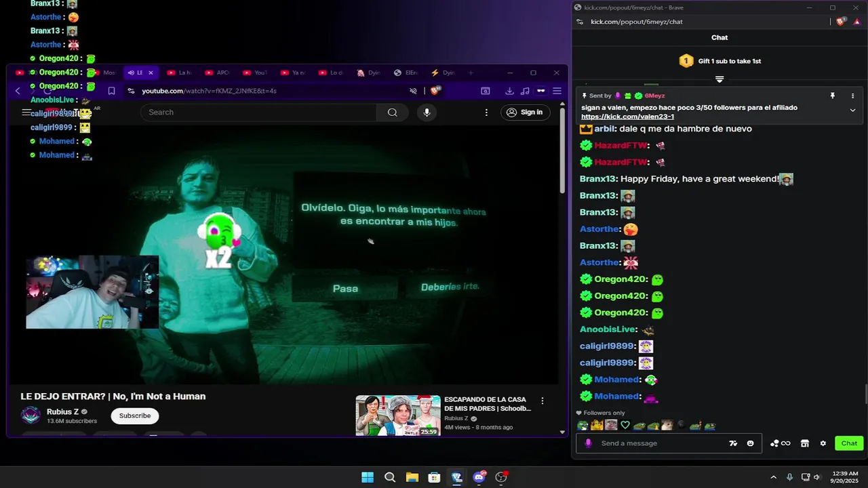Open site settings icon beside youtube.com

(130, 91)
